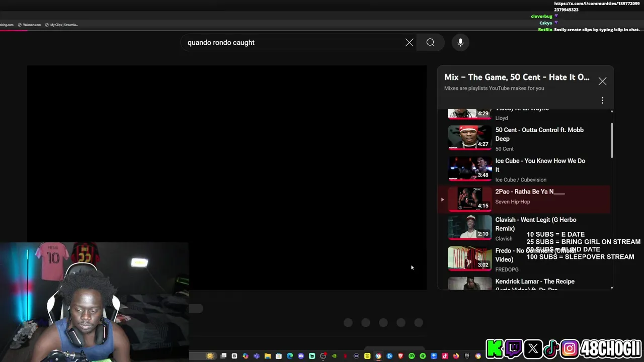Launch Microsoft Edge from the taskbar

coord(290,356)
